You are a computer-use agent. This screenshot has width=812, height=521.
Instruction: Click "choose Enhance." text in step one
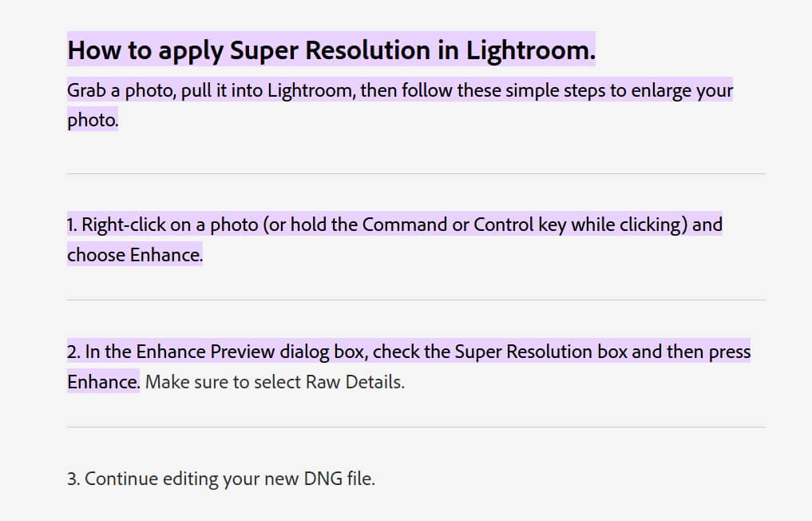tap(135, 255)
